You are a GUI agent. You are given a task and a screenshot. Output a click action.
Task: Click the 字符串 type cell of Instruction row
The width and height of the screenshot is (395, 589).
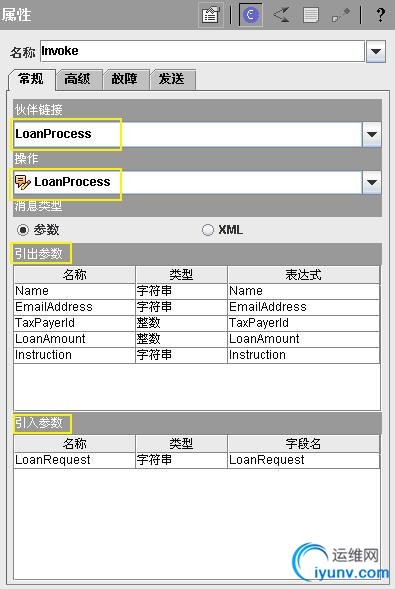(181, 355)
